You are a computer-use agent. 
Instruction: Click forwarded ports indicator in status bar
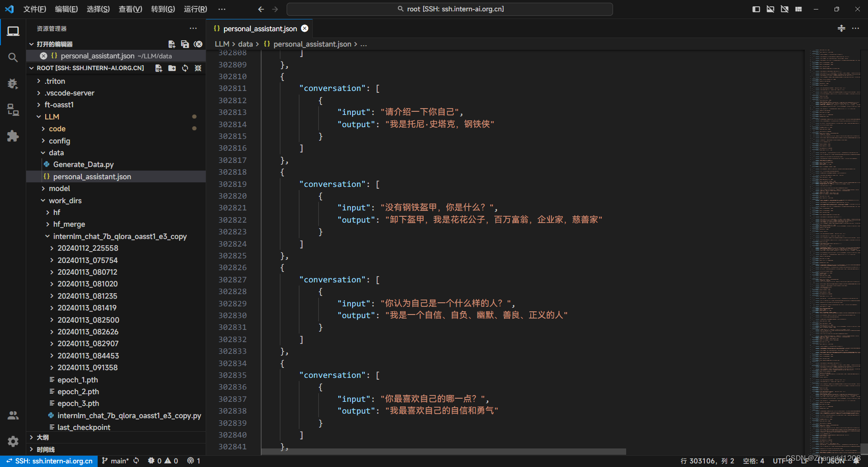tap(194, 461)
